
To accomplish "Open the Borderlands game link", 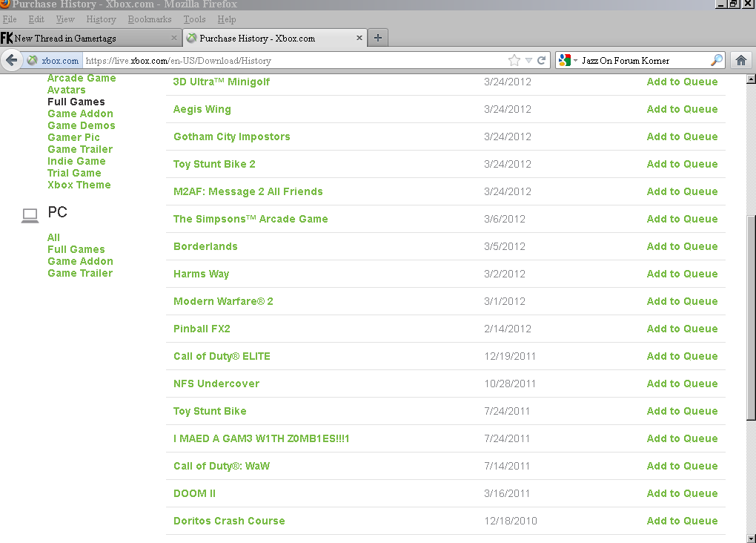I will coord(205,246).
